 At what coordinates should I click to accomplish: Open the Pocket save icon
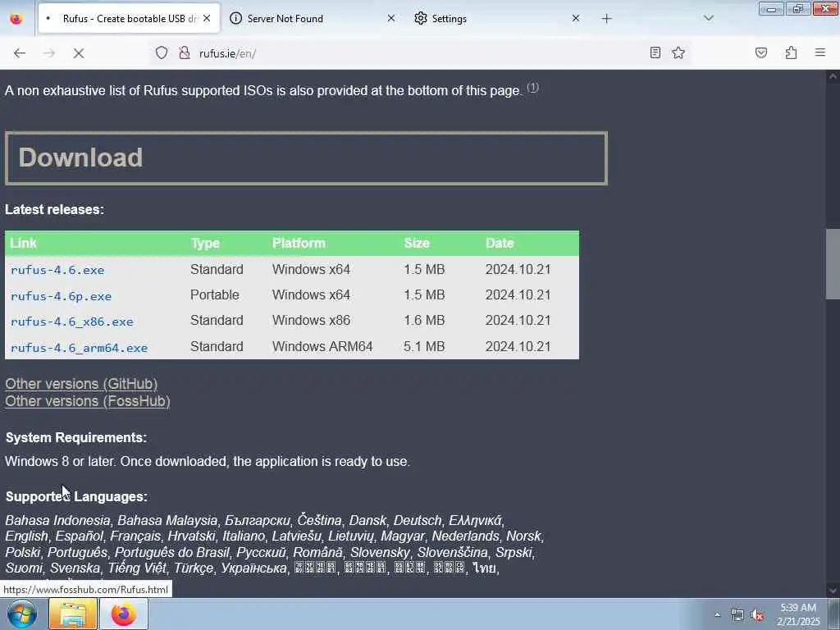click(760, 52)
